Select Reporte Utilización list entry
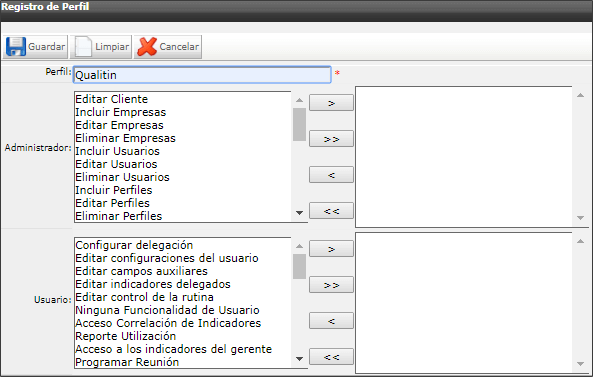 point(126,336)
